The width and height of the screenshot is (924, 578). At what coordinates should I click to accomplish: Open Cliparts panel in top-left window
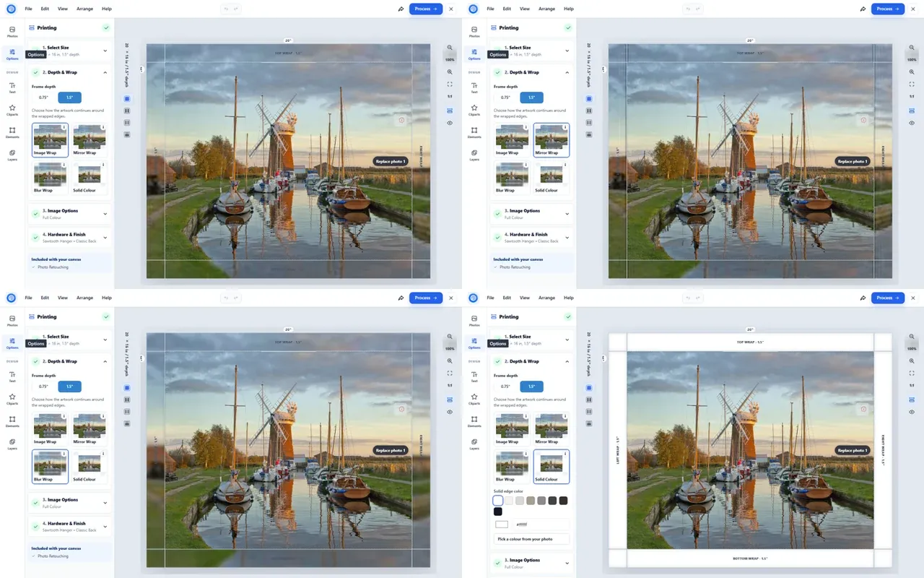tap(12, 110)
